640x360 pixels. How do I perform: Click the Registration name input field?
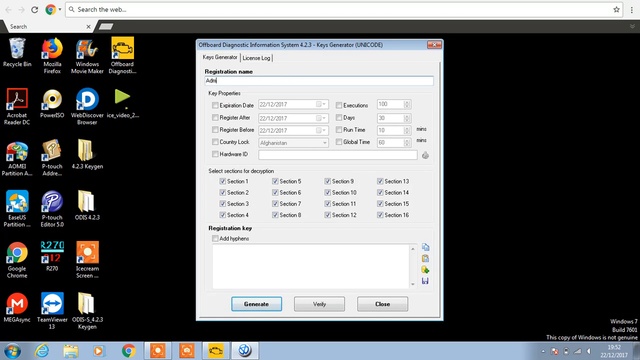pyautogui.click(x=319, y=81)
